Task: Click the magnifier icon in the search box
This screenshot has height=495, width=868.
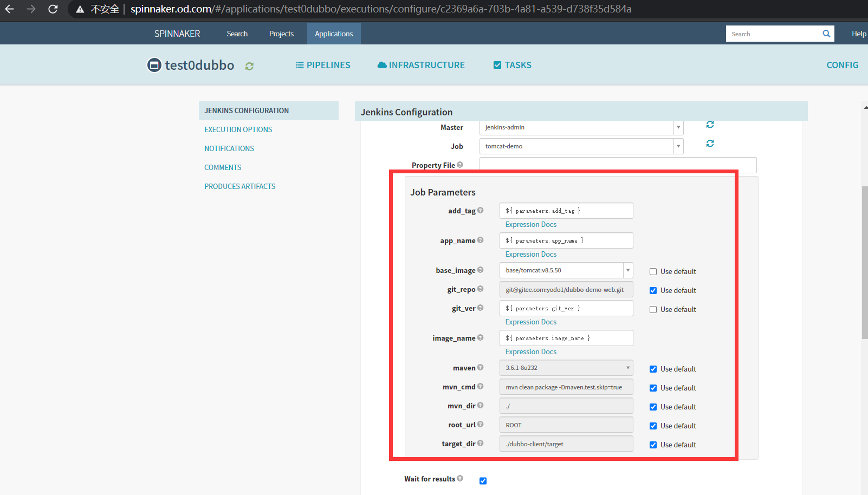Action: point(826,34)
